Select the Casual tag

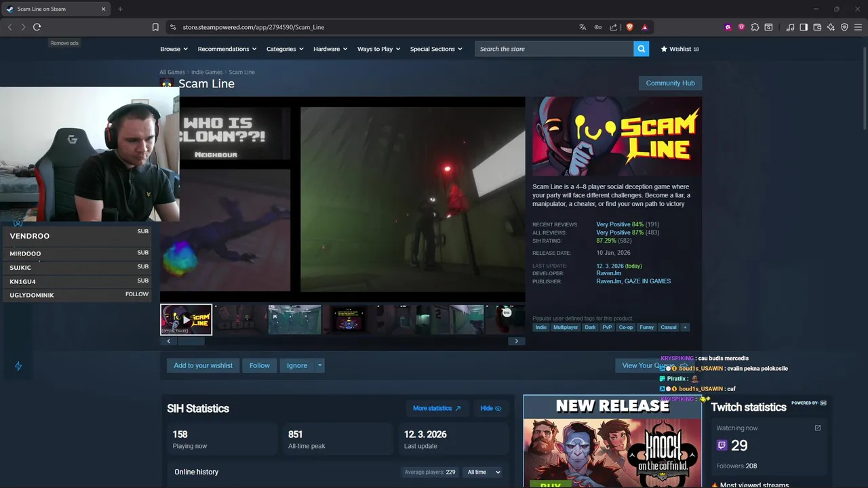tap(669, 327)
